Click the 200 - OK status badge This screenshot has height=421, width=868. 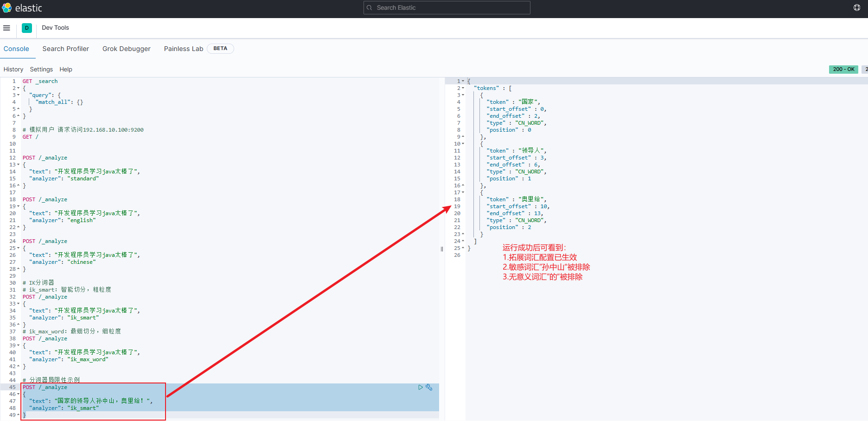843,69
